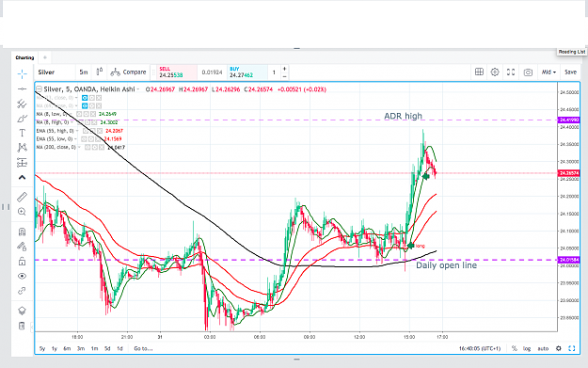588x368 pixels.
Task: Select the 1y date range
Action: (x=55, y=348)
